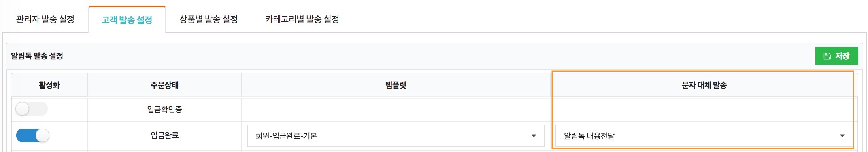This screenshot has width=868, height=152.
Task: Enable the 입금확인중 activation toggle
Action: [x=32, y=109]
